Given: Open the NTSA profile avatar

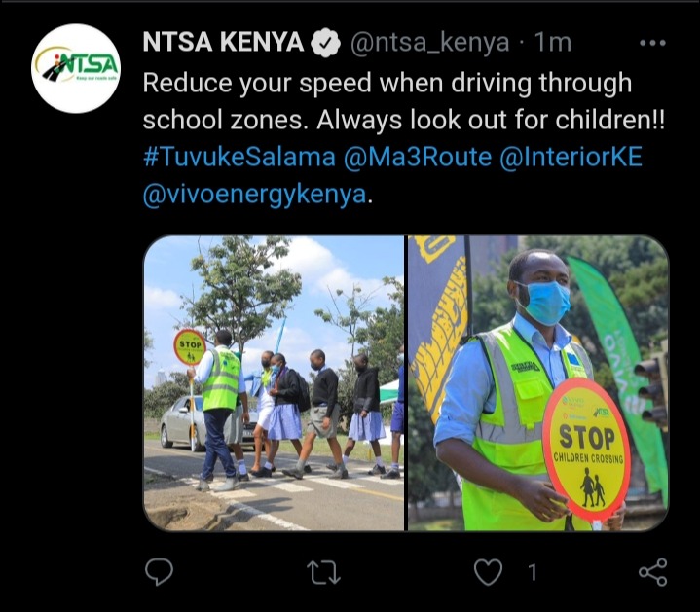Looking at the screenshot, I should tap(76, 68).
